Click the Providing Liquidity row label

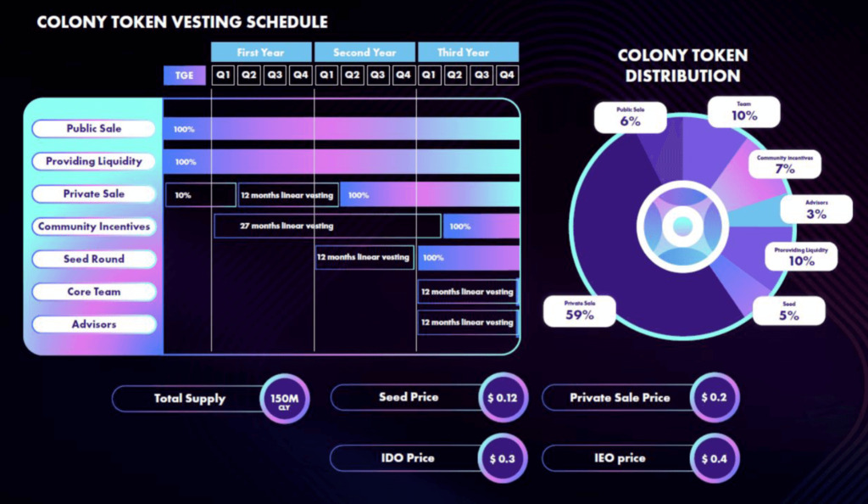tap(93, 161)
